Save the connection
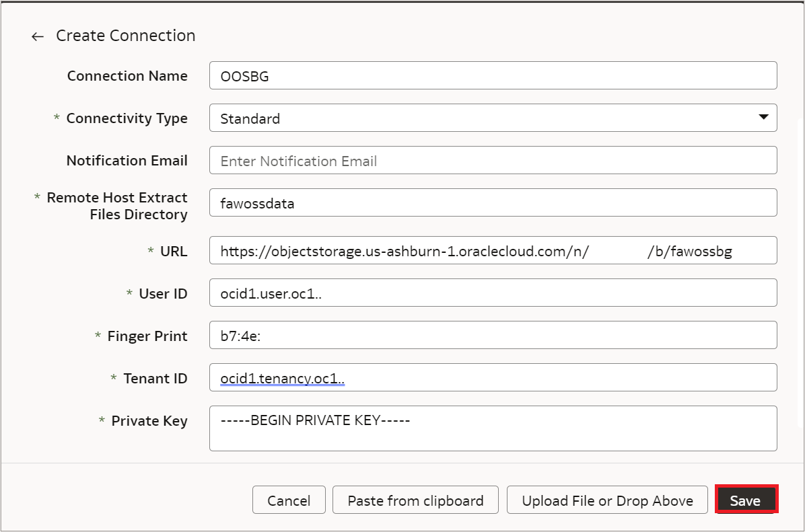805x532 pixels. 746,500
